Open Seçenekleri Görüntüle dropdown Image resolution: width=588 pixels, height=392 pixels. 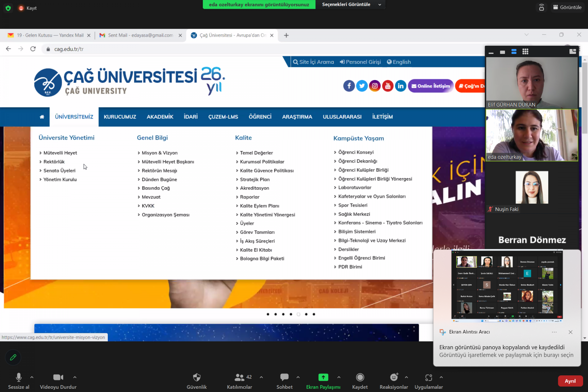pyautogui.click(x=351, y=5)
